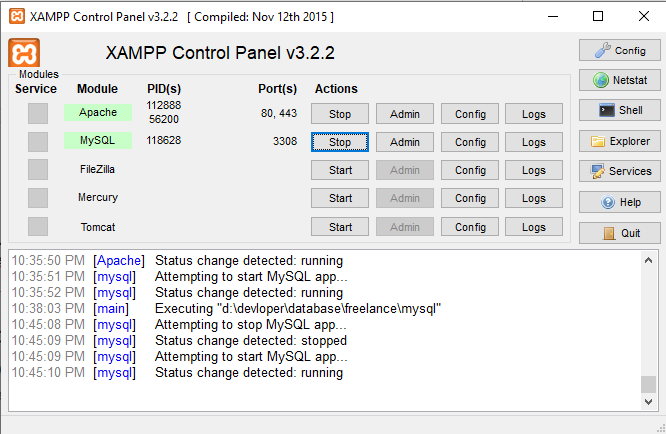The image size is (666, 434).
Task: Toggle the MySQL service checkbox
Action: 38,142
